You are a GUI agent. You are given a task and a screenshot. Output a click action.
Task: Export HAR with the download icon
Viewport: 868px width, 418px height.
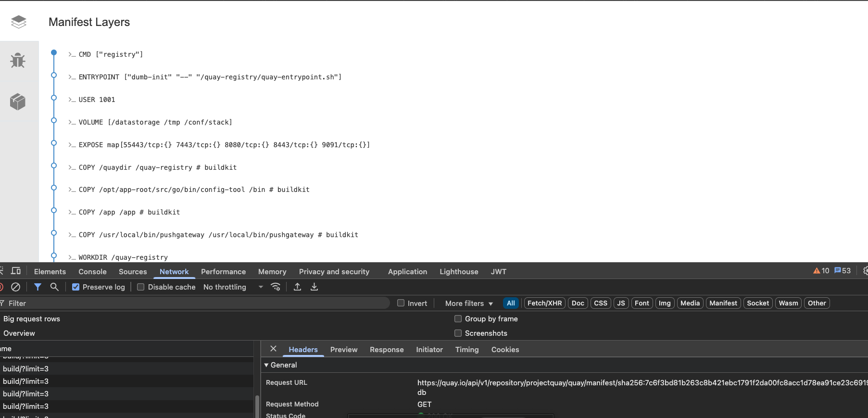point(314,287)
